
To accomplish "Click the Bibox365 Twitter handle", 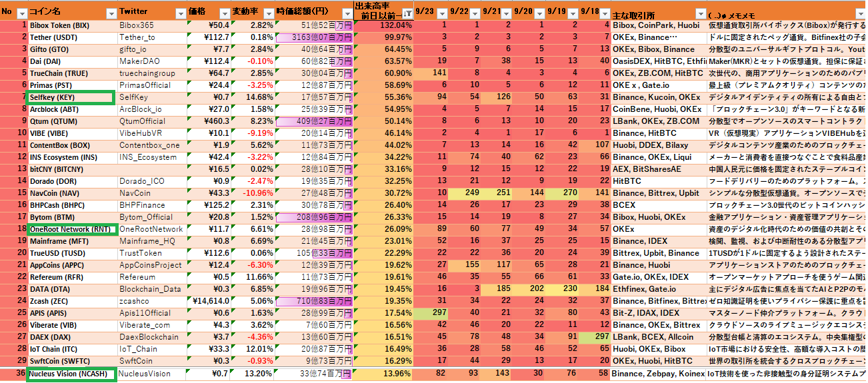I will [151, 25].
